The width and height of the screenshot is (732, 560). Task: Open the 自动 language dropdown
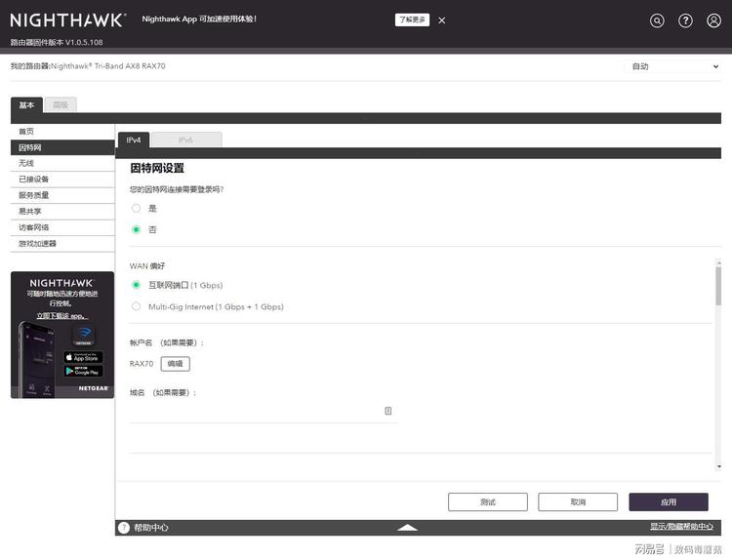pos(674,66)
